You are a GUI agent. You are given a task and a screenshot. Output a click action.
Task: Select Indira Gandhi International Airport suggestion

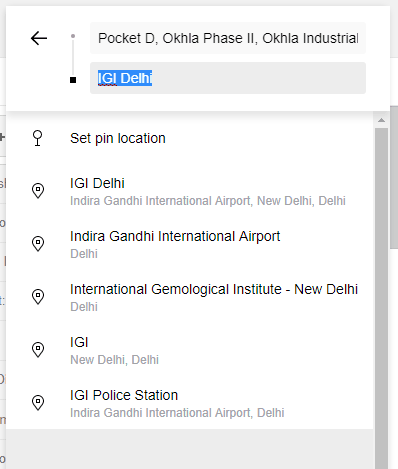click(x=190, y=244)
